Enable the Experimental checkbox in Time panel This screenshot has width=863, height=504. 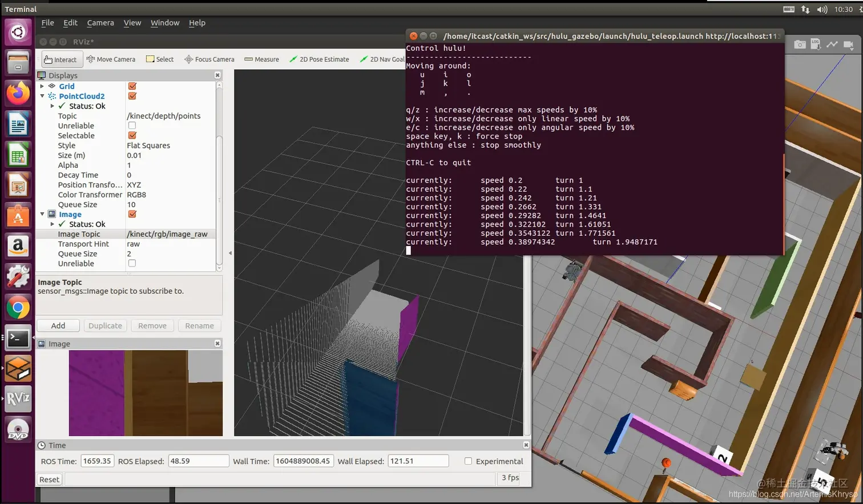[468, 461]
